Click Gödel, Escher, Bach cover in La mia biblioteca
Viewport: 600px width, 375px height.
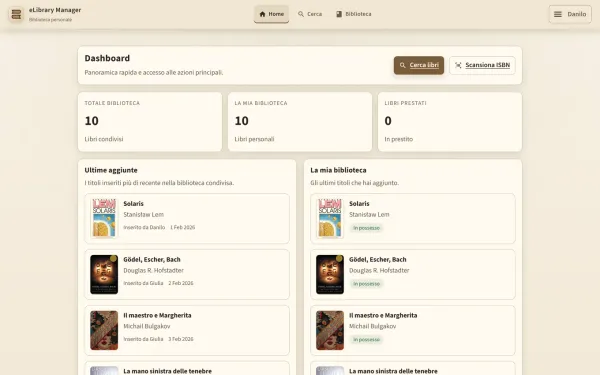tap(330, 274)
